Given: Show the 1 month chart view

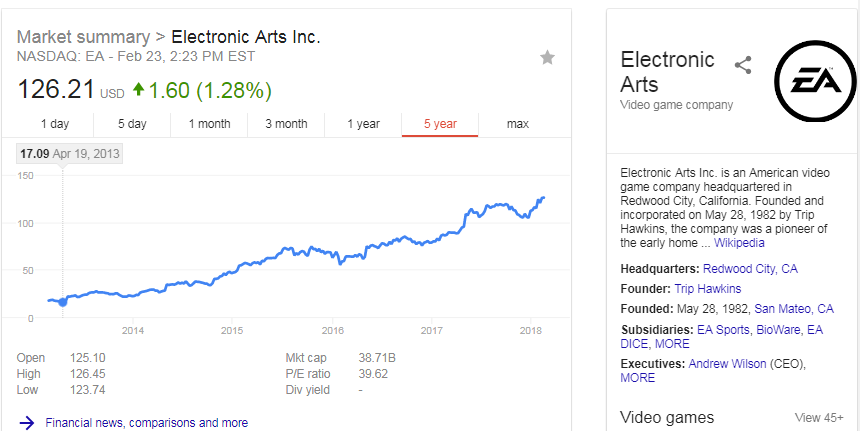Looking at the screenshot, I should (x=209, y=124).
